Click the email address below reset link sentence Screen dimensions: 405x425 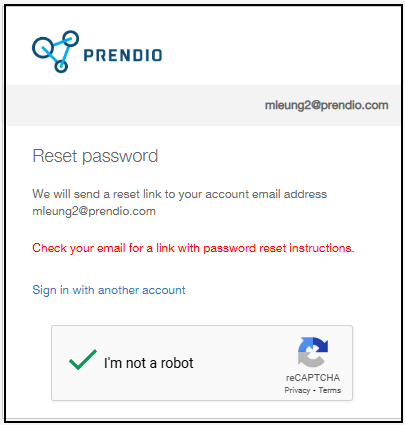click(x=94, y=211)
